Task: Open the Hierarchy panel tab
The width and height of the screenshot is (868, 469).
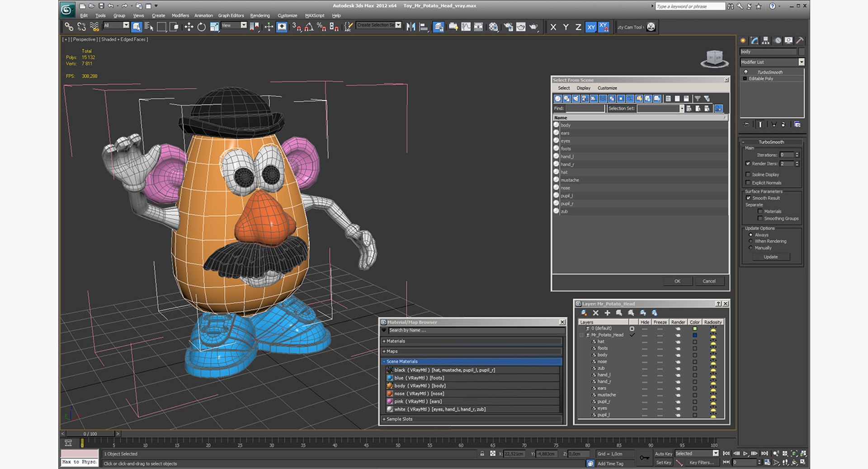Action: [766, 41]
